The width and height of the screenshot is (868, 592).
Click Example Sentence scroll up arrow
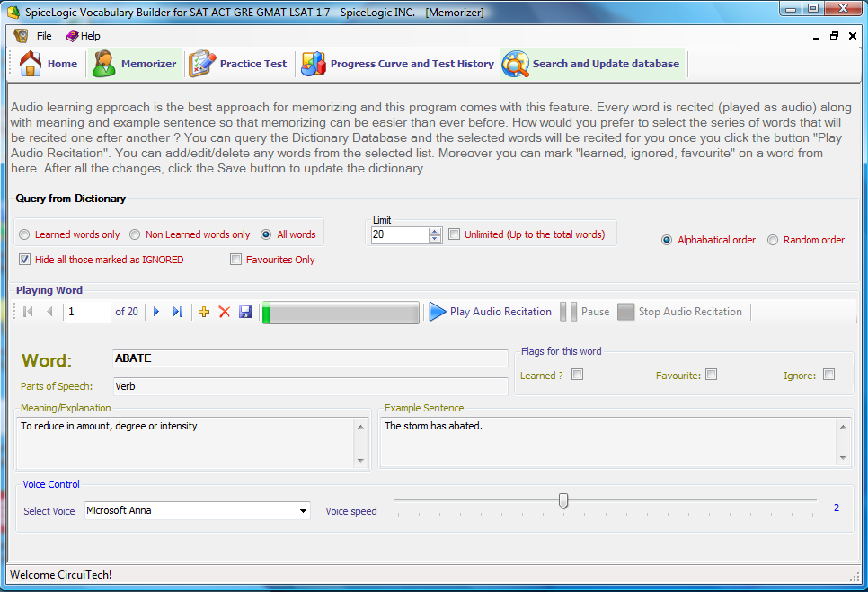tap(843, 427)
